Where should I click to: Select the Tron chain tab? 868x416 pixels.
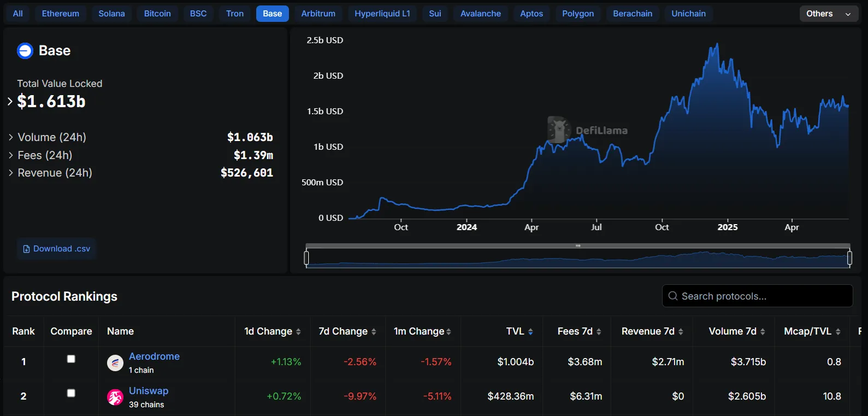click(x=235, y=14)
